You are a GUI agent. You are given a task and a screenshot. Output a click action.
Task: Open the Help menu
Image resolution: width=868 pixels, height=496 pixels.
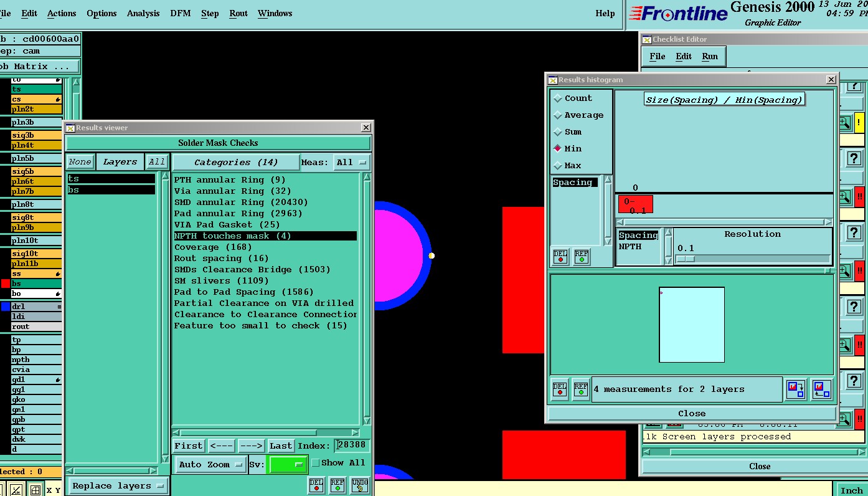pyautogui.click(x=605, y=13)
